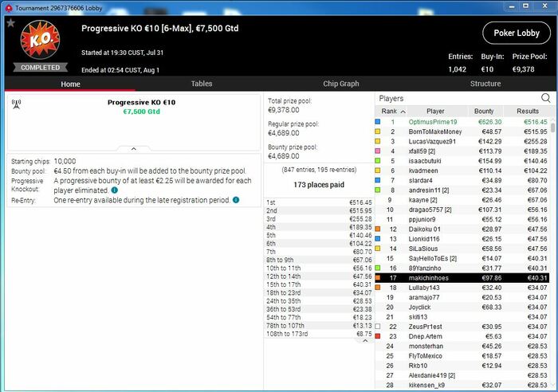Sort by Bounty column header

pos(484,112)
